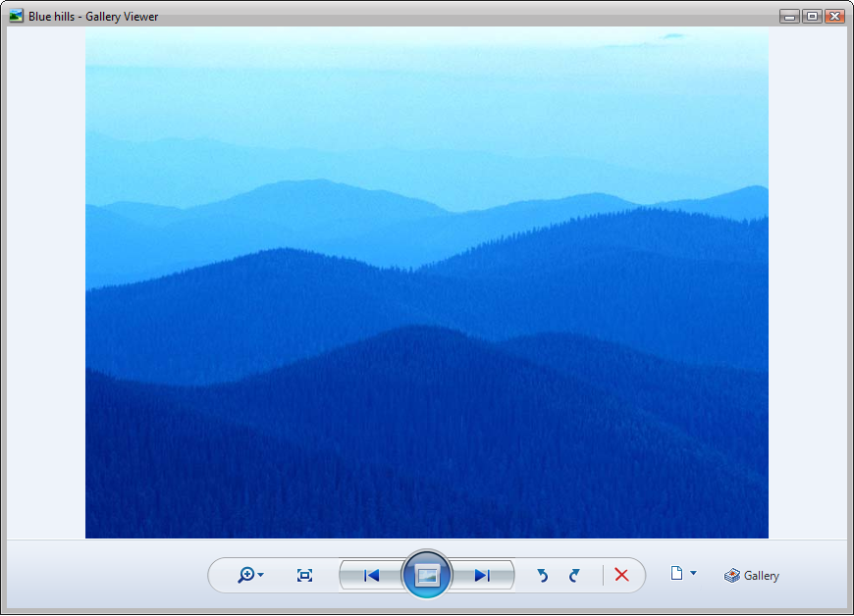The width and height of the screenshot is (854, 616).
Task: Delete the picture using the red X
Action: [x=621, y=575]
